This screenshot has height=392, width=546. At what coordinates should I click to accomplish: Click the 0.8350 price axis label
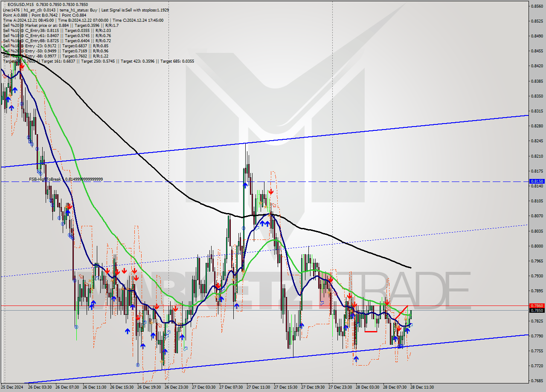pyautogui.click(x=537, y=96)
